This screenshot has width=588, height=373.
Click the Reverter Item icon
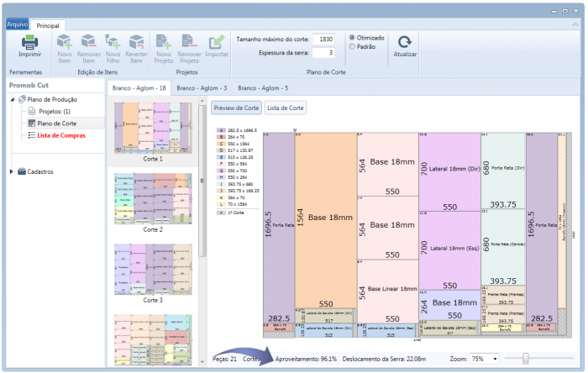137,42
